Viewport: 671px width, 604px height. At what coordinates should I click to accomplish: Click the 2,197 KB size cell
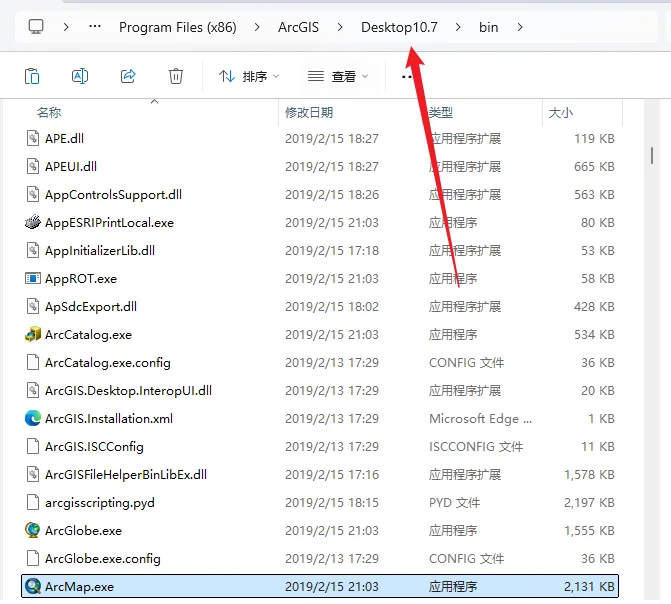click(589, 503)
